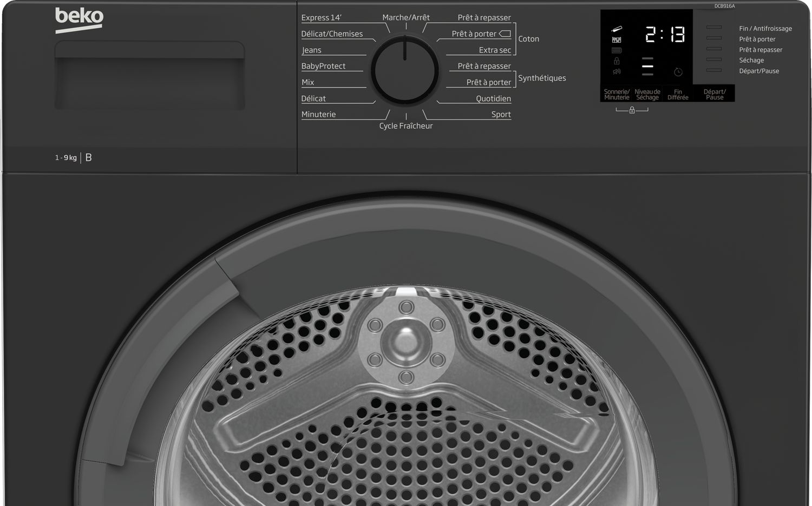Select the Quotidien program

(493, 98)
